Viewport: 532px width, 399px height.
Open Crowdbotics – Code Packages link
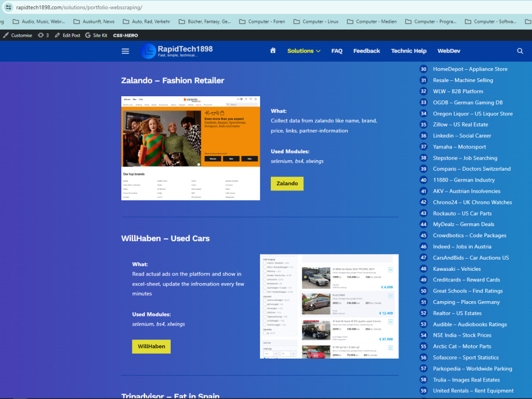coord(470,236)
